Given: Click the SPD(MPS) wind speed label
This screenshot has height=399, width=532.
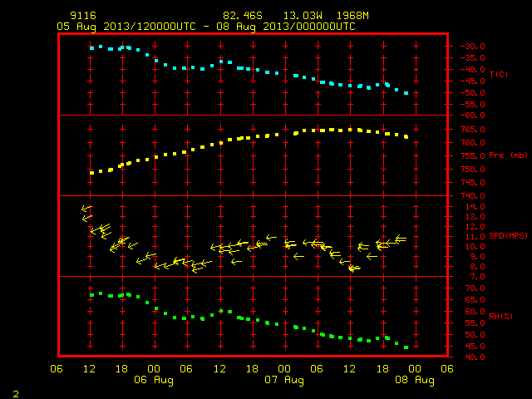Looking at the screenshot, I should click(508, 236).
